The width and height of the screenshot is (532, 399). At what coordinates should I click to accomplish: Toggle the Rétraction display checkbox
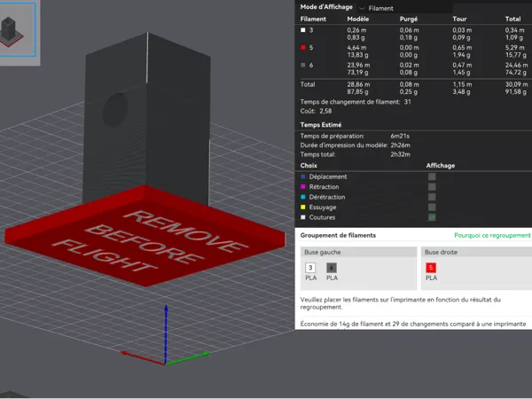coord(432,186)
